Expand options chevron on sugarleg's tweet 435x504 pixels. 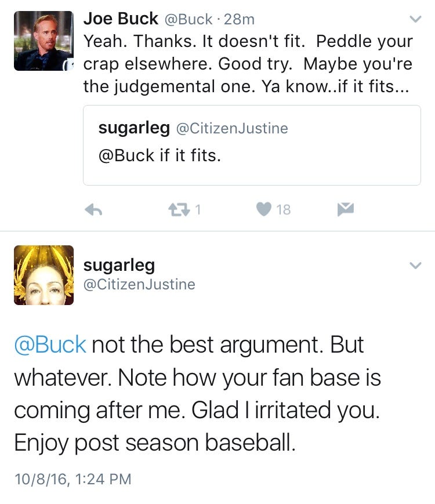point(415,266)
